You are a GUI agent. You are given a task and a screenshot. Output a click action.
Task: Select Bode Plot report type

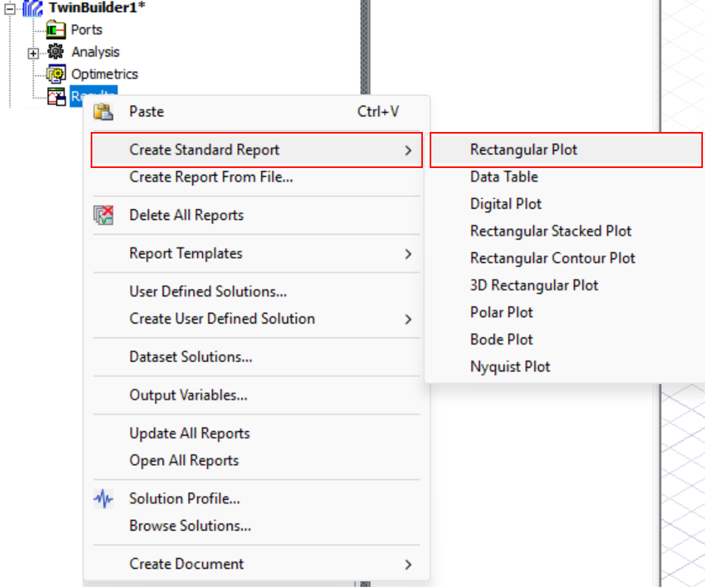point(566,340)
